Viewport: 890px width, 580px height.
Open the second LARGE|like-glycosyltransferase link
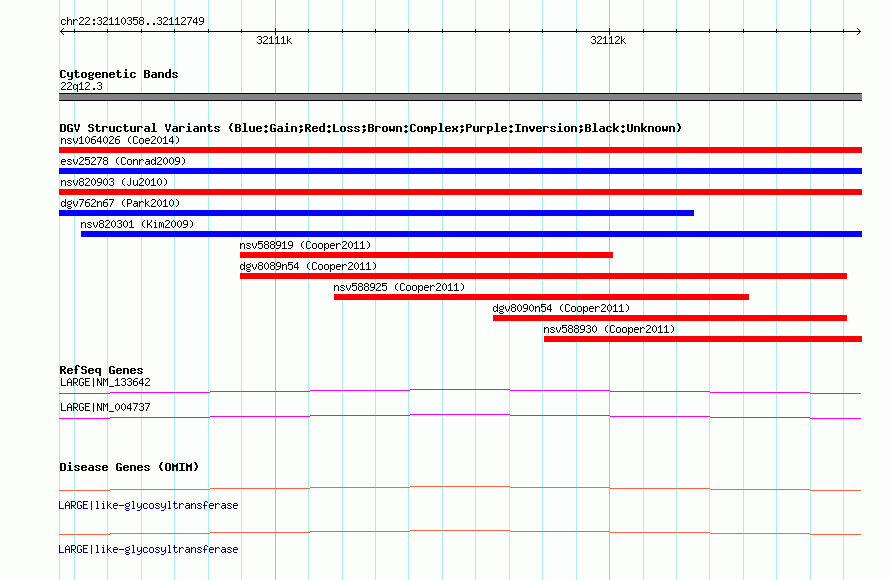[x=148, y=549]
